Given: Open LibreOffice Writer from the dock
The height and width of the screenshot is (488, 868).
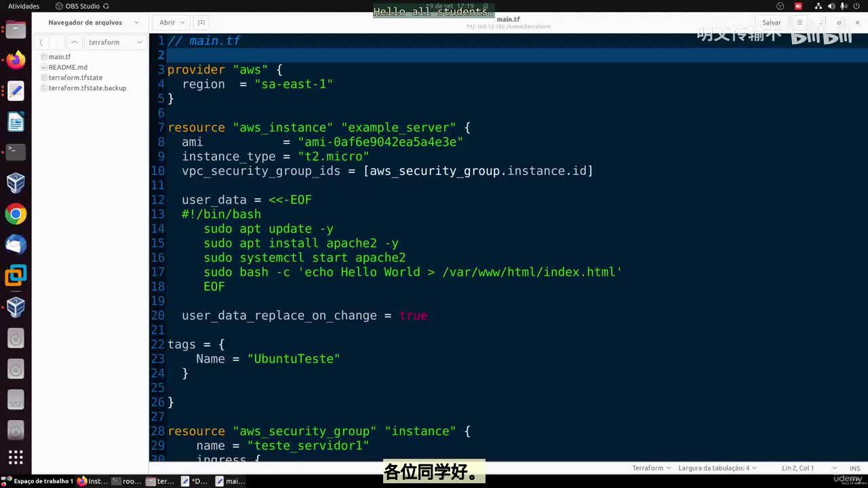Looking at the screenshot, I should [16, 121].
